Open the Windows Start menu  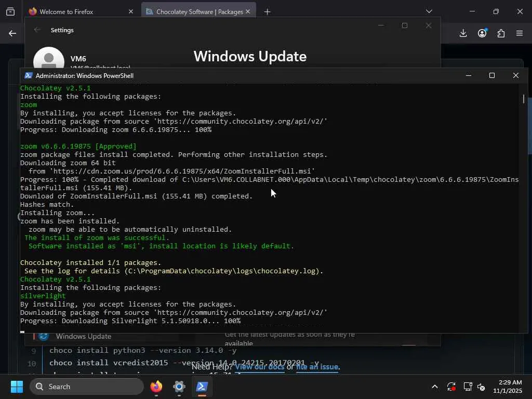[x=17, y=387]
